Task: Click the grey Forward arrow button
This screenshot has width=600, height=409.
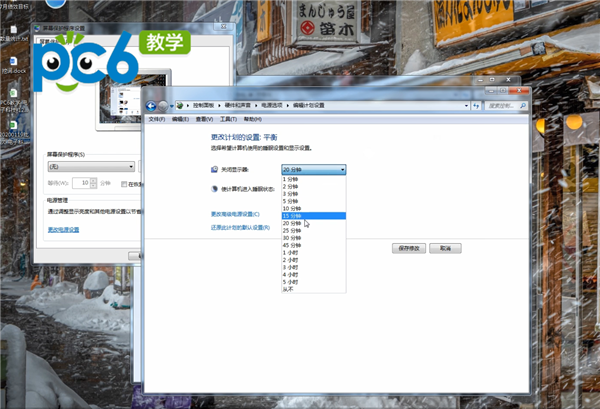Action: (x=163, y=106)
